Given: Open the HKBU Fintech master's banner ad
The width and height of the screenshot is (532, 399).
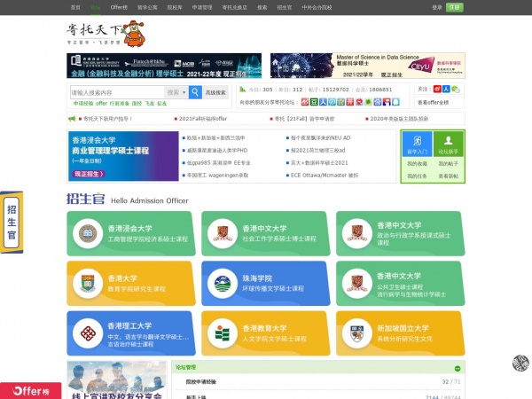Looking at the screenshot, I should (164, 66).
